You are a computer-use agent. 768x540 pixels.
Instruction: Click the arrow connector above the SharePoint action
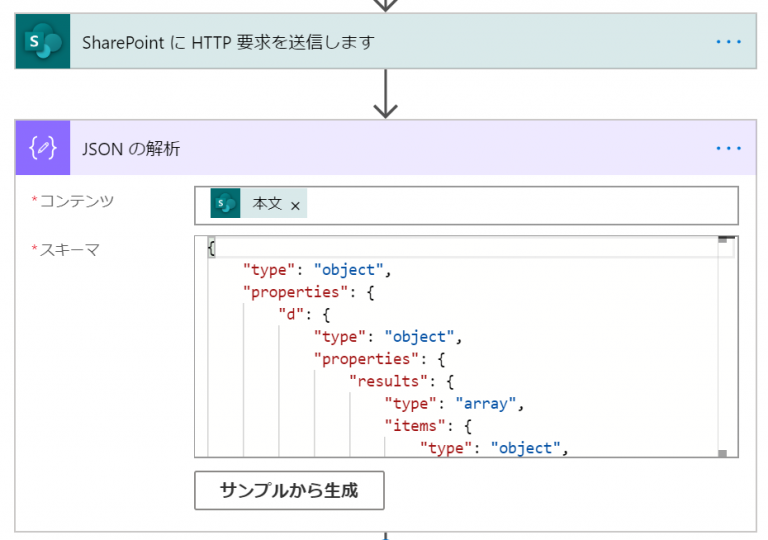point(385,5)
